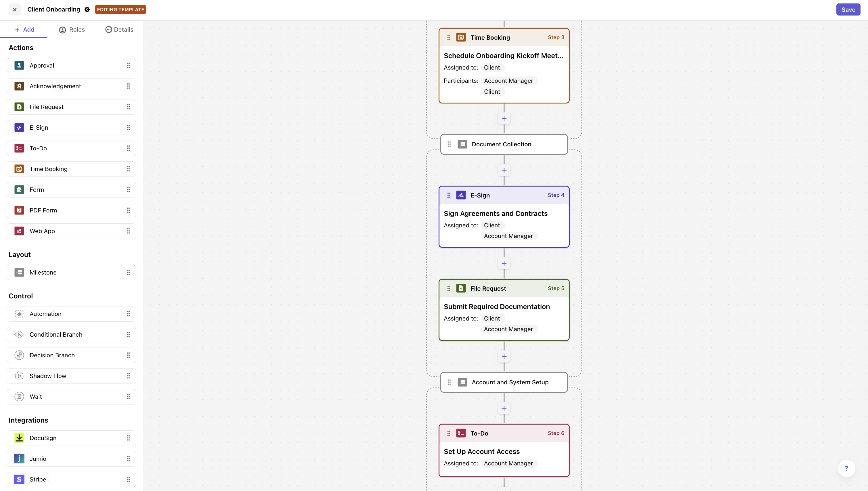Viewport: 868px width, 491px height.
Task: Open the template settings gear icon
Action: tap(87, 9)
